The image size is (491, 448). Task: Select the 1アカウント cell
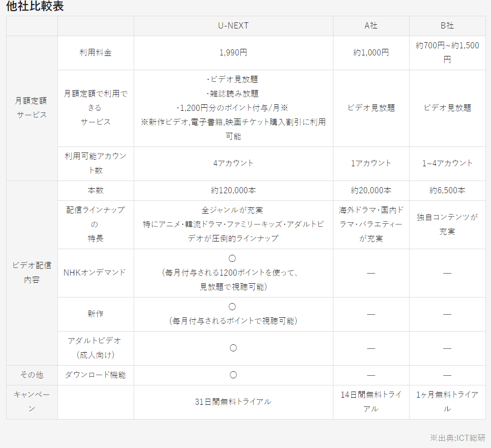pos(371,164)
